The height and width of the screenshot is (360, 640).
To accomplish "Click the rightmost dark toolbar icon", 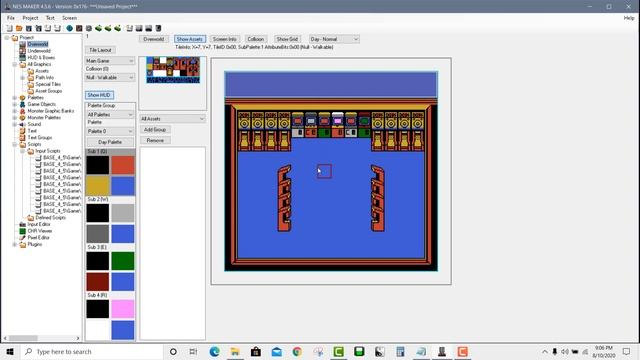I will click(158, 28).
